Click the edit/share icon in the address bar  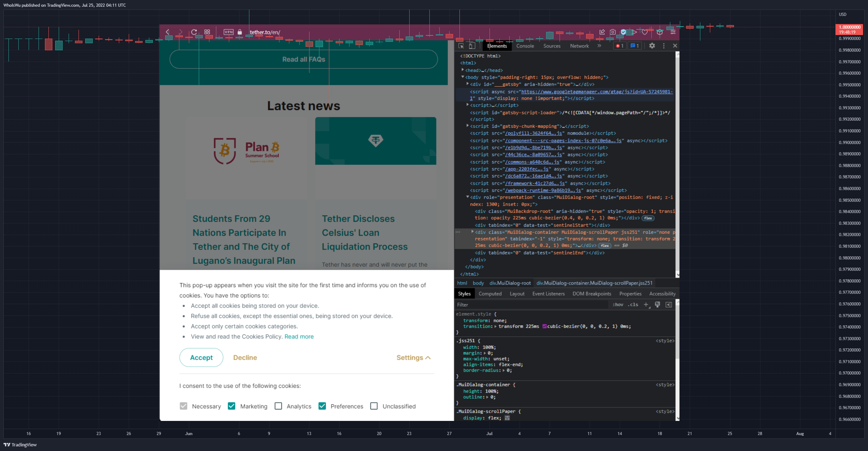602,32
